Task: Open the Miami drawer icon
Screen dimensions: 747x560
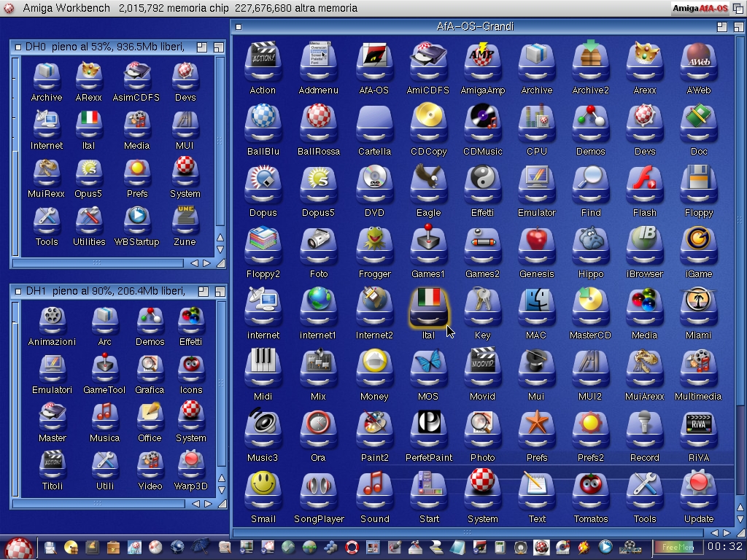Action: 698,308
